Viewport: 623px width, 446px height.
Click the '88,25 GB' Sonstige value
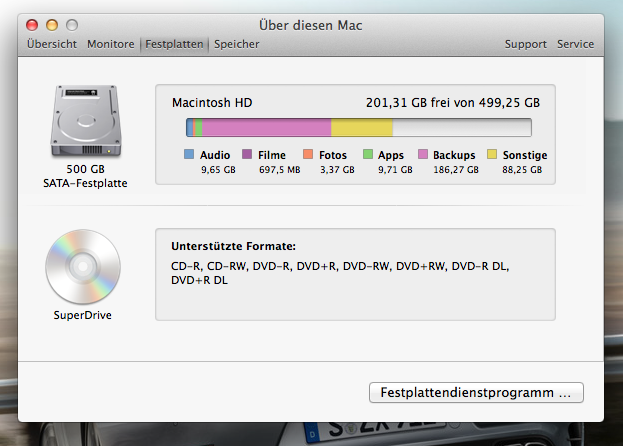(522, 170)
